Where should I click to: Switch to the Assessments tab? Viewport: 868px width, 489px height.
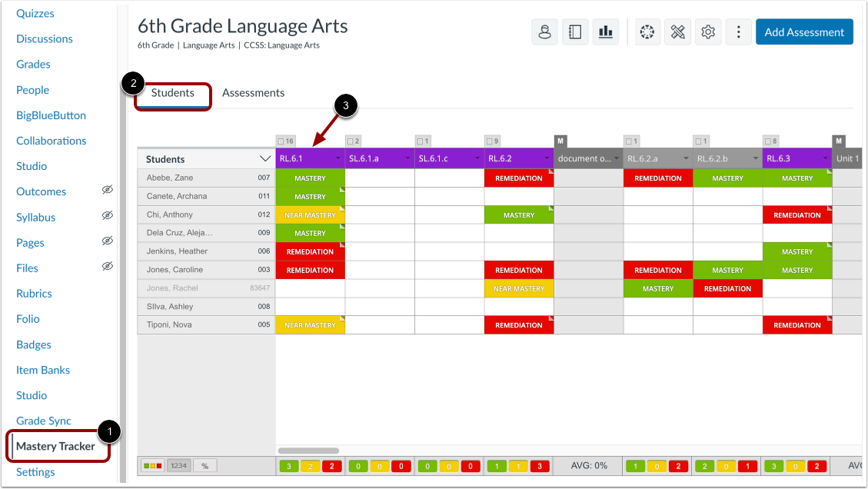[253, 92]
